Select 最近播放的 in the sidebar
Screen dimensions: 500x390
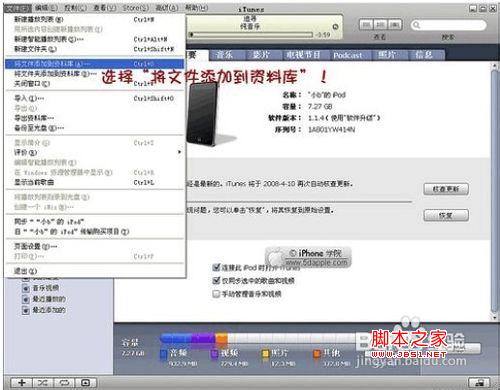49,299
